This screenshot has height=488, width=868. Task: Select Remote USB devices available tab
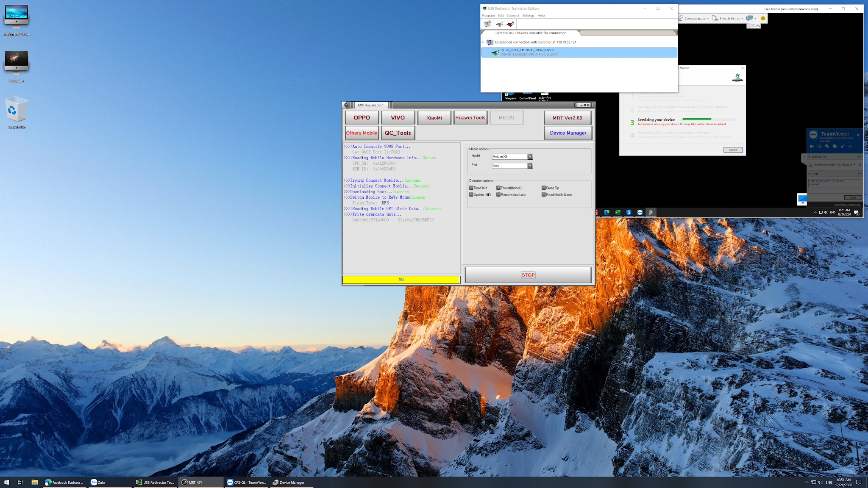tap(531, 33)
